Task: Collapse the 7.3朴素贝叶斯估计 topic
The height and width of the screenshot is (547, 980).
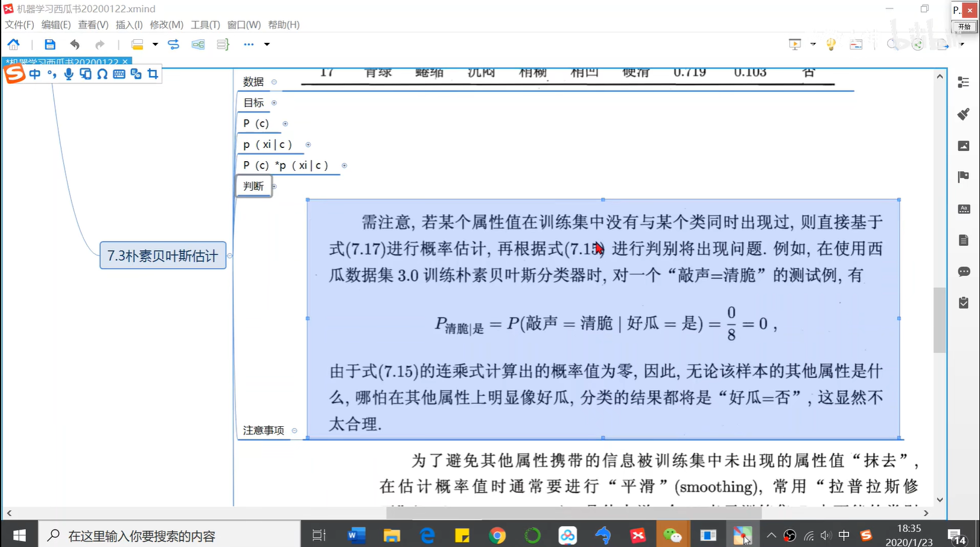Action: (x=230, y=256)
